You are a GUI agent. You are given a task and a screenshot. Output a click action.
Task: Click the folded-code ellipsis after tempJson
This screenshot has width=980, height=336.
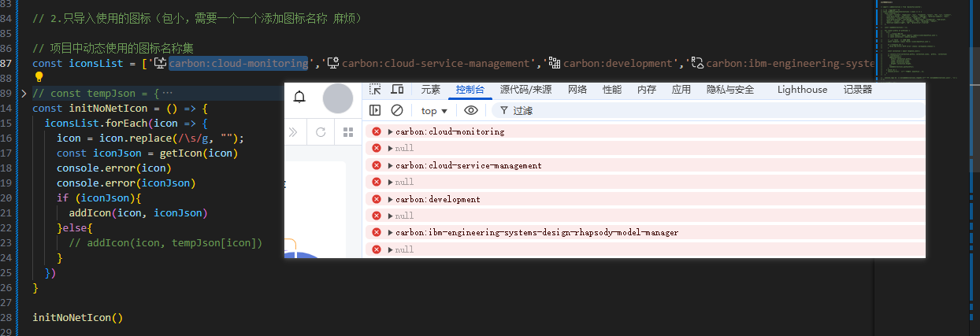point(167,93)
